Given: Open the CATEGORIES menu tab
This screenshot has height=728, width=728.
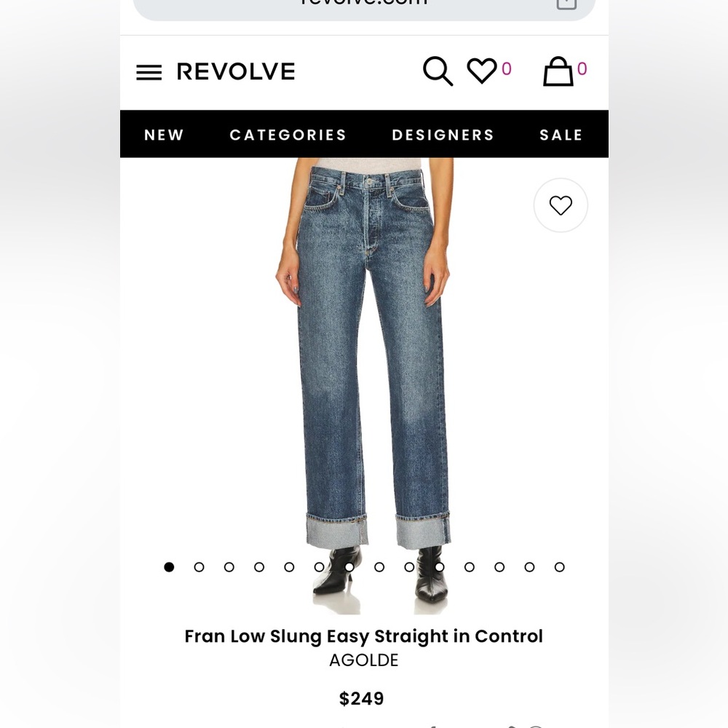Looking at the screenshot, I should click(288, 135).
